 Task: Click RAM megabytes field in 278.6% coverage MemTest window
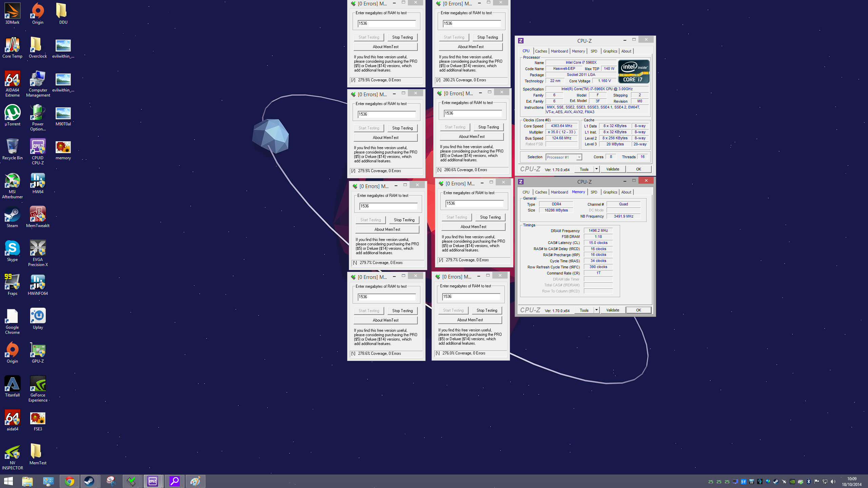click(x=387, y=297)
